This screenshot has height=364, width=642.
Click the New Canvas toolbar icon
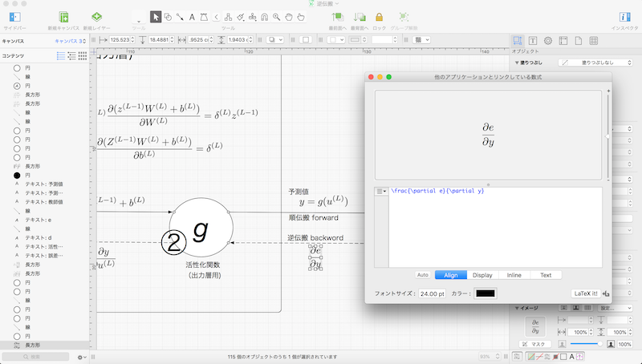coord(64,16)
